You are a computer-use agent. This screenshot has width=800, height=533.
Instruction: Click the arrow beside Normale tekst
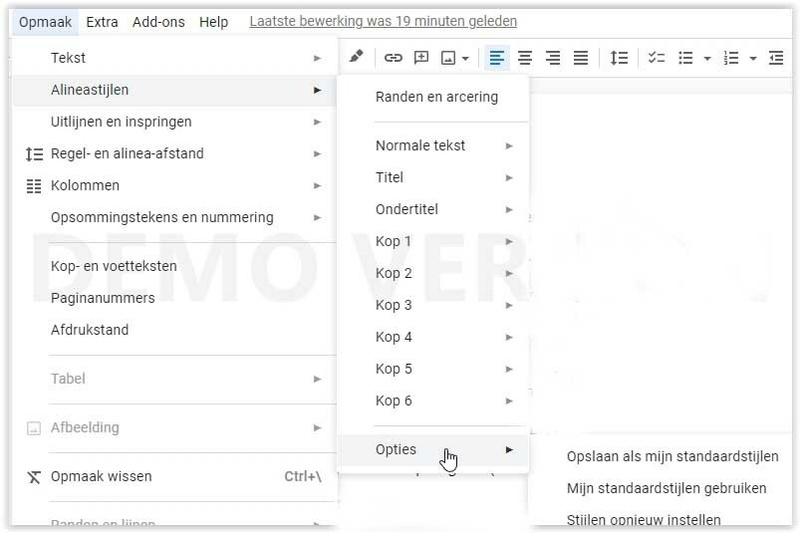coord(509,146)
